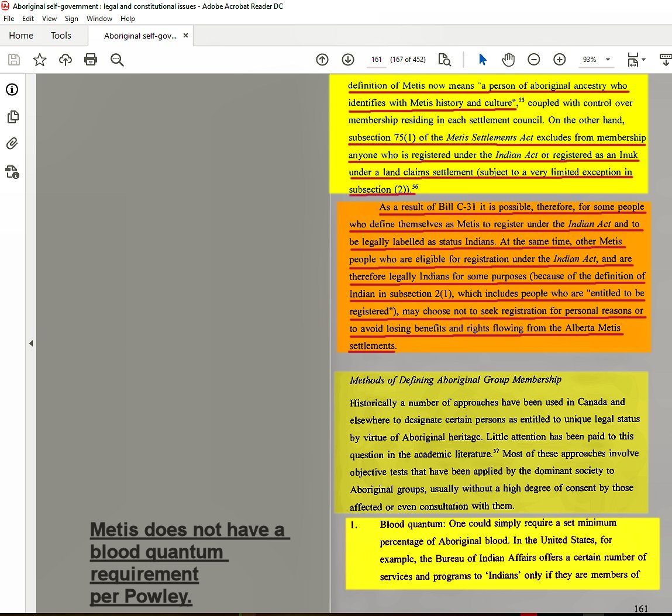
Task: Bookmark document with the star icon
Action: click(x=39, y=60)
